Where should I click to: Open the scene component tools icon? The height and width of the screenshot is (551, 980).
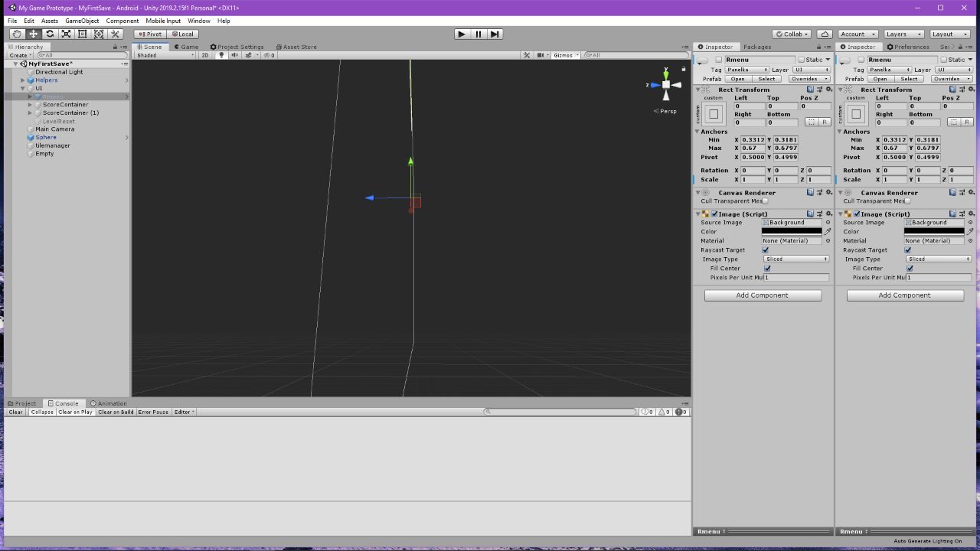click(527, 55)
